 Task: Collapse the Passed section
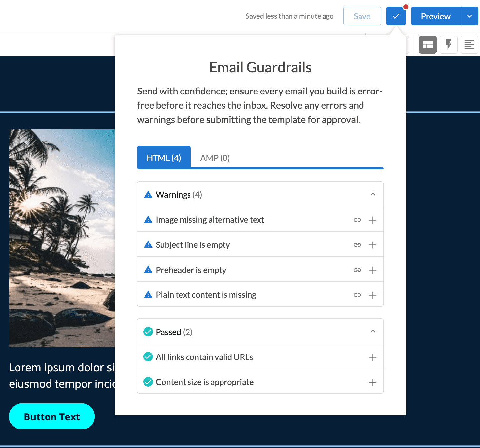373,331
